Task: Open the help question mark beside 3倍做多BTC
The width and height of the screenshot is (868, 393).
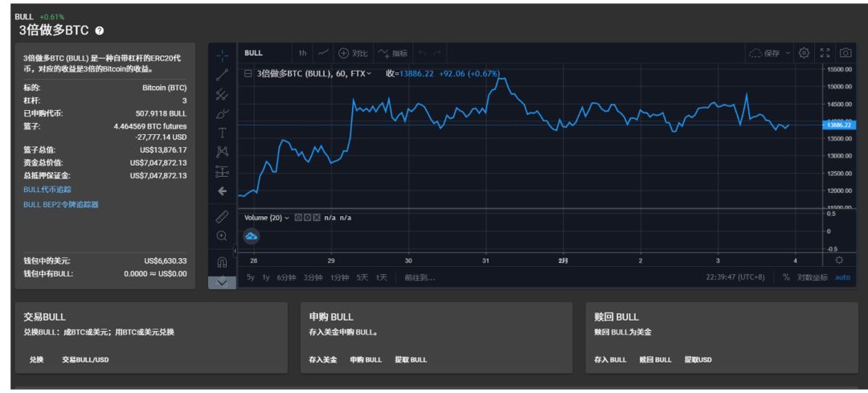Action: coord(100,31)
